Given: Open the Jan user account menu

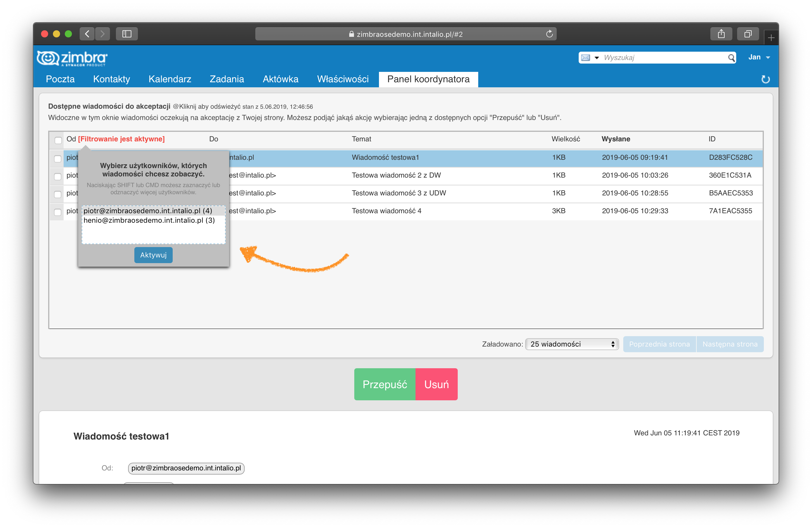Looking at the screenshot, I should 759,57.
